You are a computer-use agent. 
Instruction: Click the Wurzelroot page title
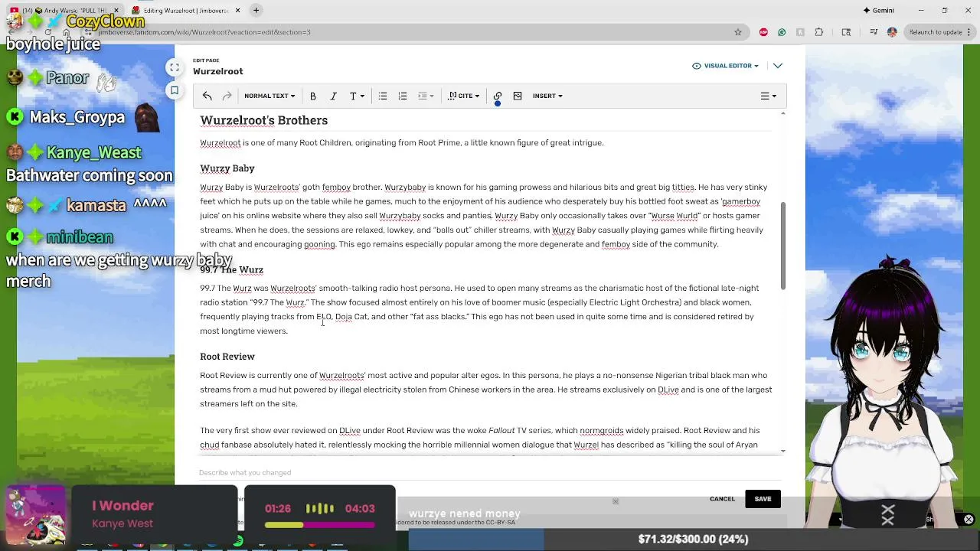point(218,71)
